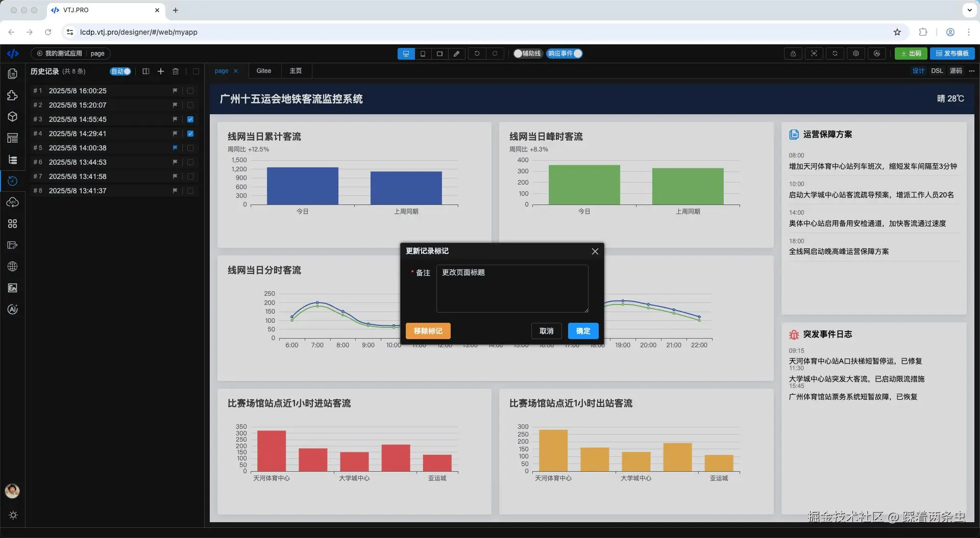Open the AI assistant sidebar icon
The height and width of the screenshot is (538, 980).
coord(13,310)
